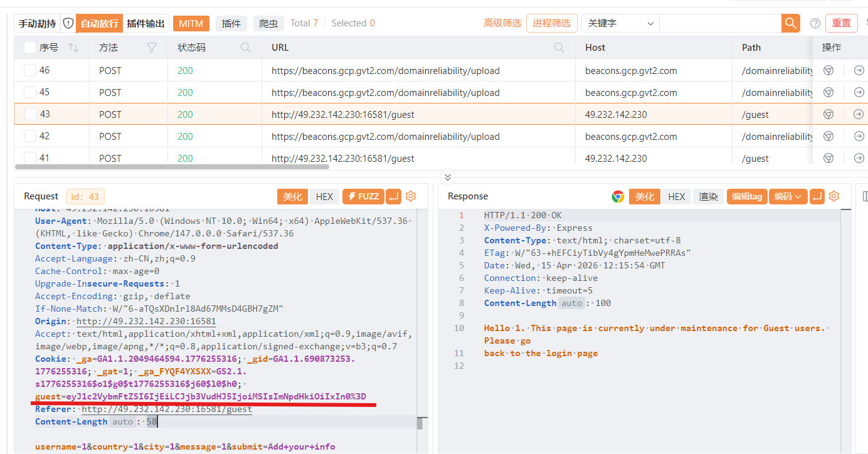Screen dimensions: 868x454
Task: Click the arrow action icon for row 41
Action: click(x=859, y=158)
